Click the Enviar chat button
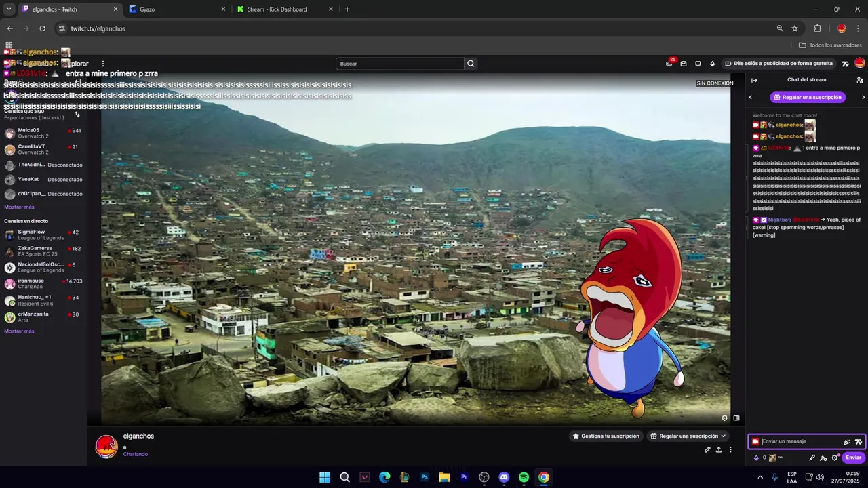This screenshot has height=488, width=868. tap(853, 457)
